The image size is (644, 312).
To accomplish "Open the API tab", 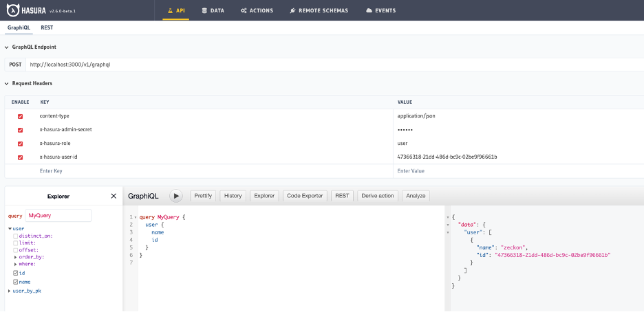I will click(x=175, y=11).
